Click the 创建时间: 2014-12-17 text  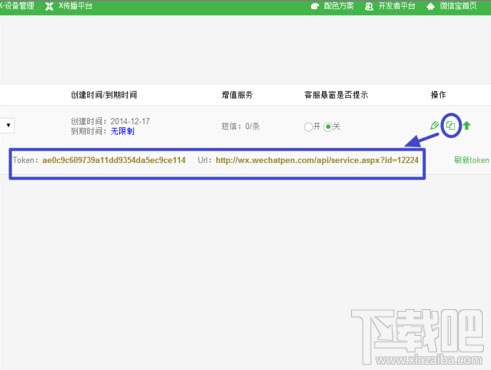(110, 121)
